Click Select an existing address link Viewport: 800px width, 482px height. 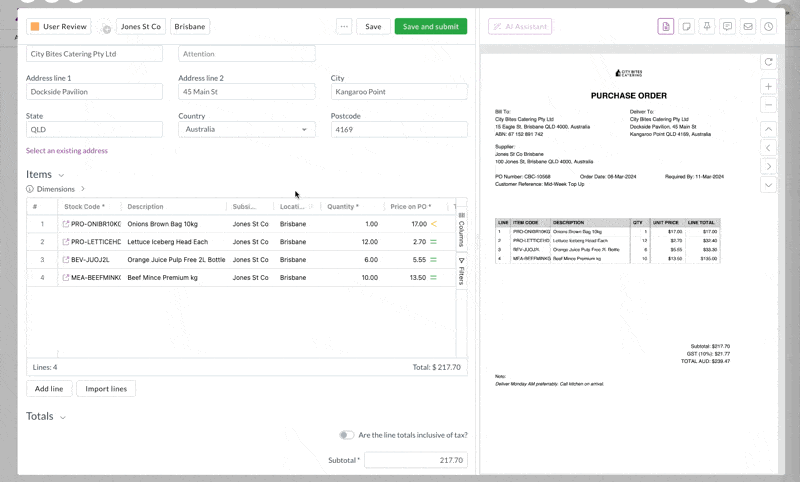coord(67,150)
